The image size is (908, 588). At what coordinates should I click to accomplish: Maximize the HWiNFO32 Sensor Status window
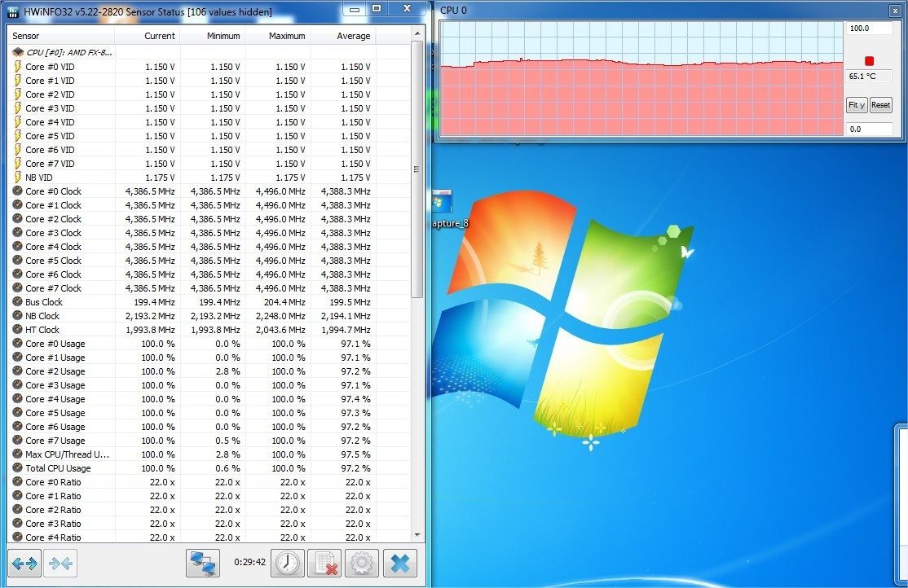377,9
